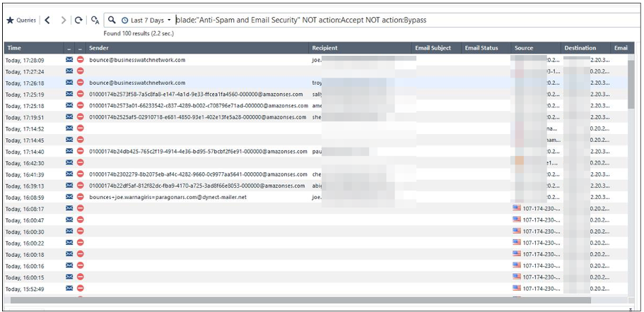
Task: Click envelope icon in 17:28:09 row
Action: click(x=69, y=61)
